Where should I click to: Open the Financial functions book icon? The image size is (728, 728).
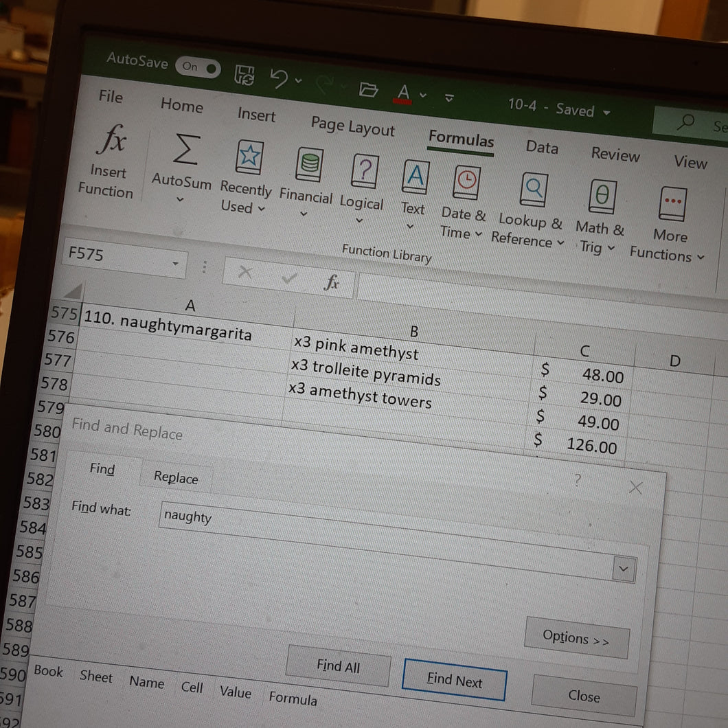click(309, 164)
